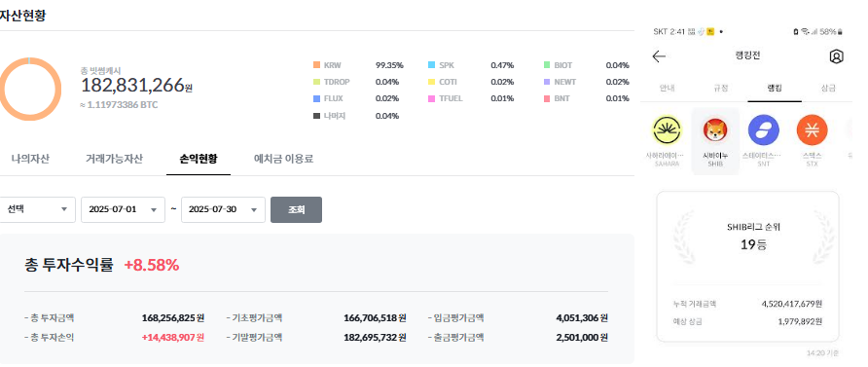This screenshot has width=868, height=367.
Task: Click the asset donut chart
Action: pyautogui.click(x=29, y=89)
